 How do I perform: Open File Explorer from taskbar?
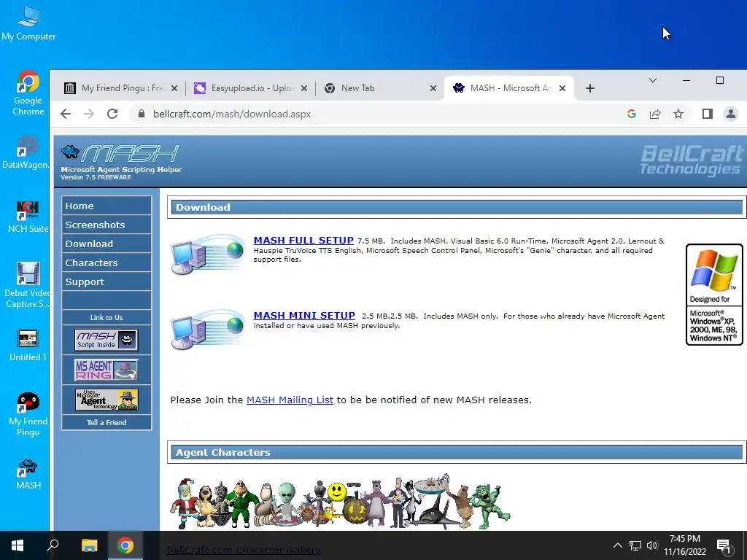pyautogui.click(x=89, y=545)
